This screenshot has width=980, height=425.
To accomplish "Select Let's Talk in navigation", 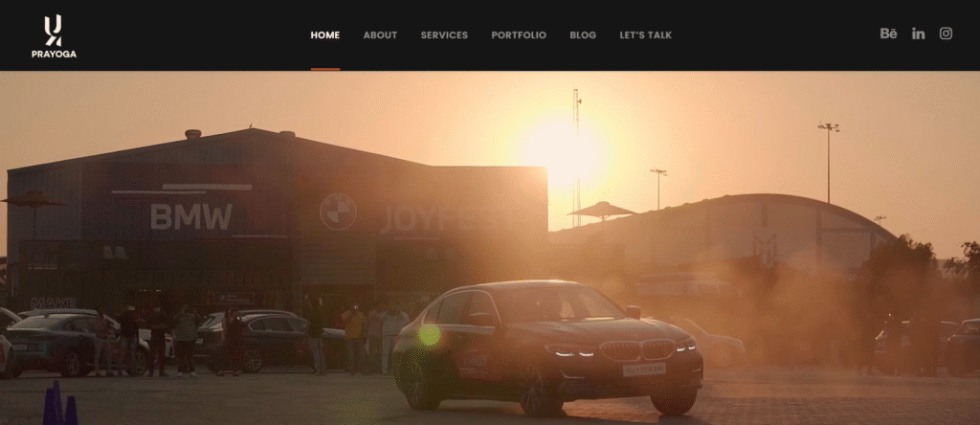I will click(x=646, y=35).
